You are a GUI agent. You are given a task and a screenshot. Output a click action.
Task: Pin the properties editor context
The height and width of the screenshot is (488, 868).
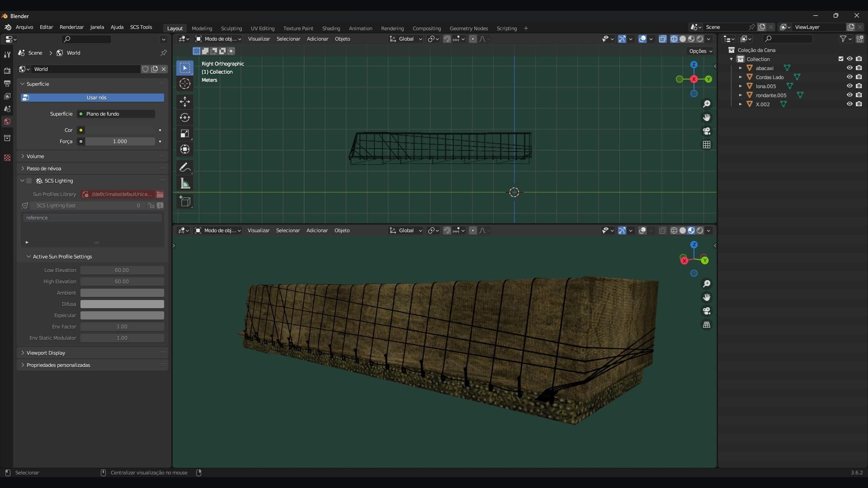[164, 53]
